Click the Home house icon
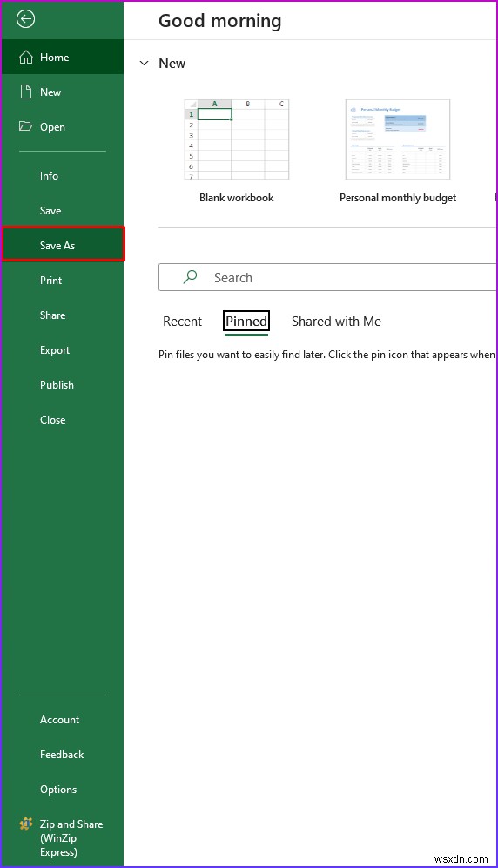498x868 pixels. pyautogui.click(x=25, y=57)
